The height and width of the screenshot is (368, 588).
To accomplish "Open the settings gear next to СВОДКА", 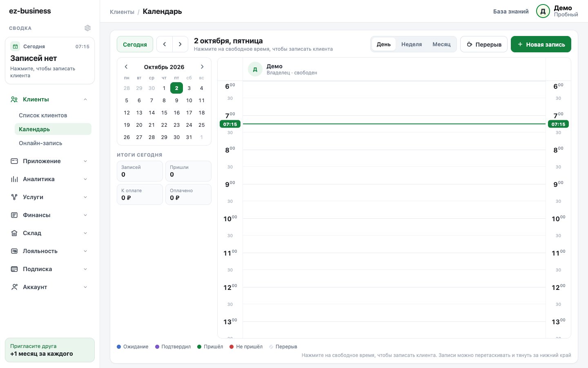I will (87, 28).
